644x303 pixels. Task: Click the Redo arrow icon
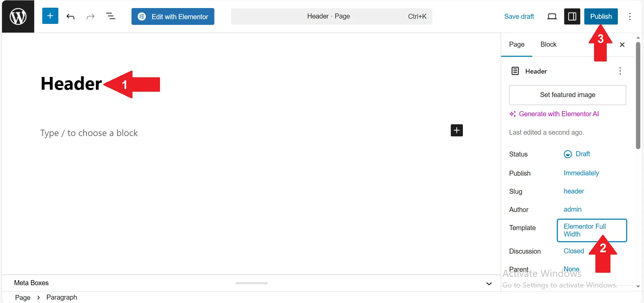click(x=90, y=16)
